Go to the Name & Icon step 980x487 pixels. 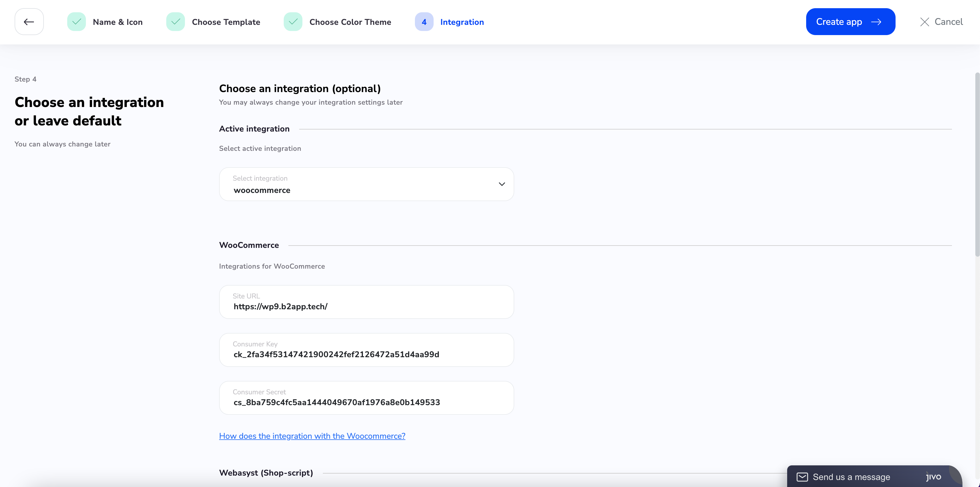click(x=117, y=22)
